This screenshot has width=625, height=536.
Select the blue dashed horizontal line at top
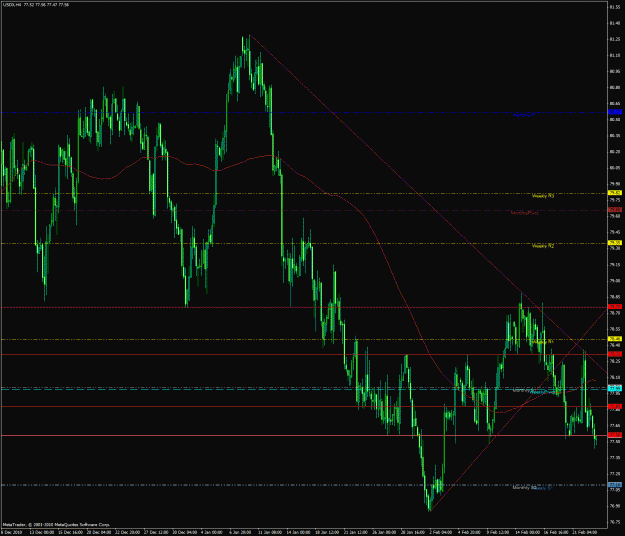point(303,112)
